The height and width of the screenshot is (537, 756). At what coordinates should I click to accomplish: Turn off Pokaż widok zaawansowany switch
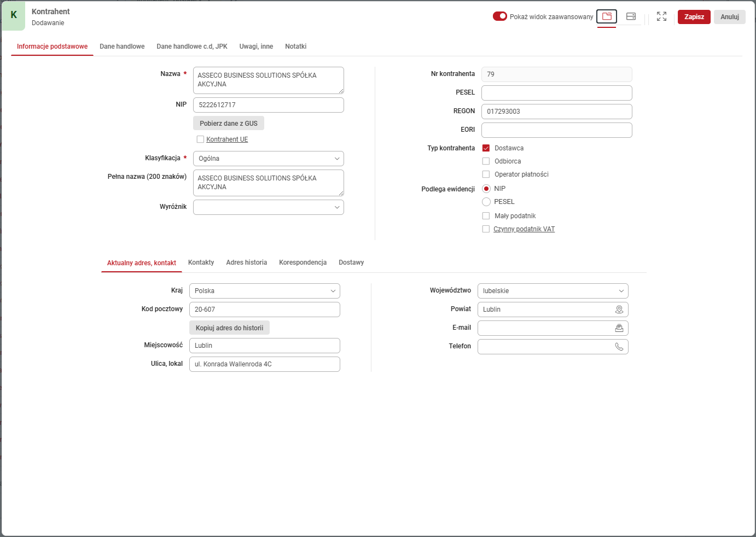pos(500,16)
